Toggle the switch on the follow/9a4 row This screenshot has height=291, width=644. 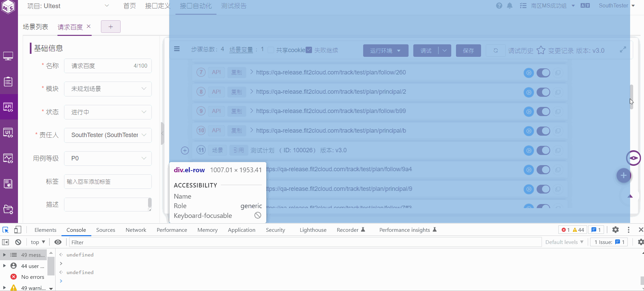(x=543, y=170)
